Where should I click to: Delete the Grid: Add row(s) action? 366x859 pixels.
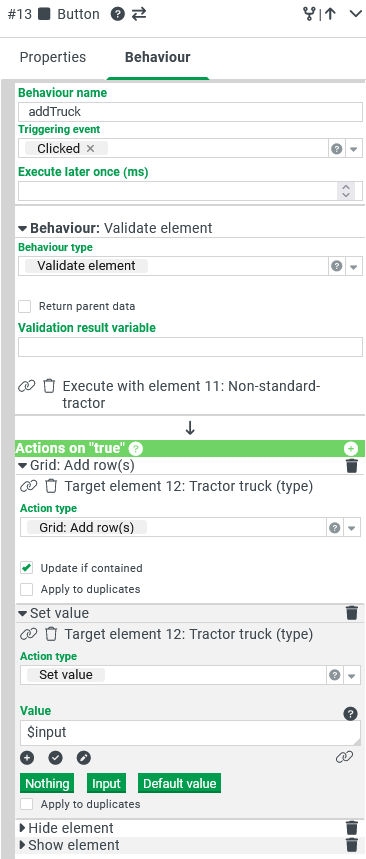pyautogui.click(x=352, y=466)
